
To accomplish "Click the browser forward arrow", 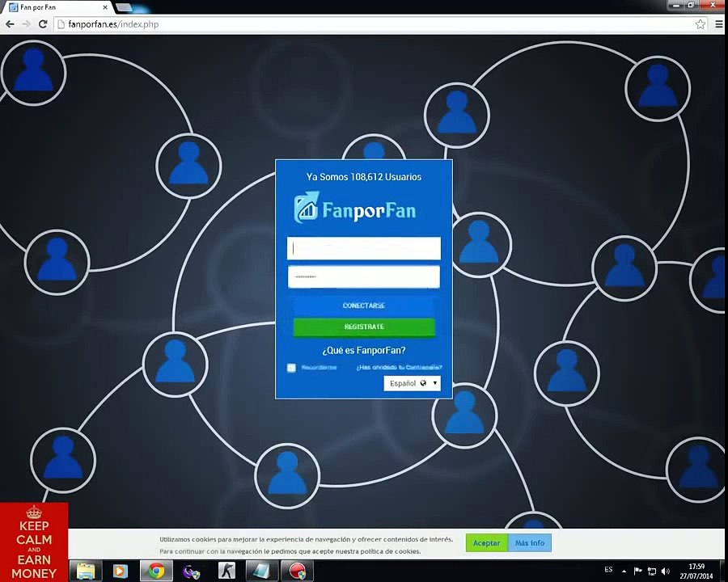I will click(27, 24).
